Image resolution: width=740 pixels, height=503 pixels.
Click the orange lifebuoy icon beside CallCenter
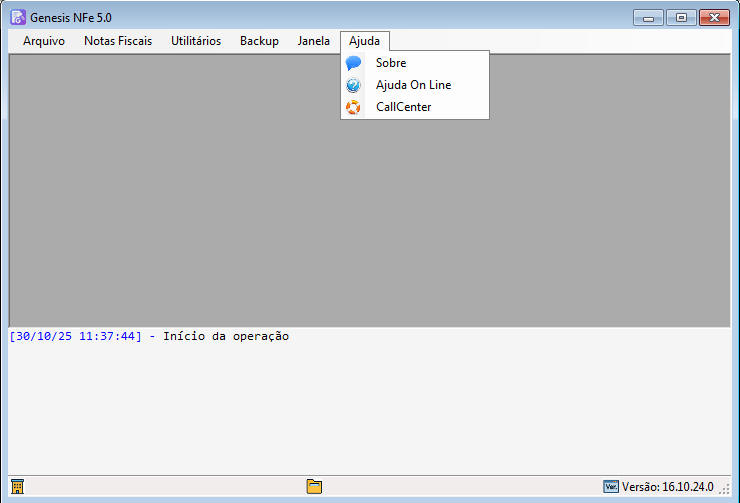pos(353,107)
